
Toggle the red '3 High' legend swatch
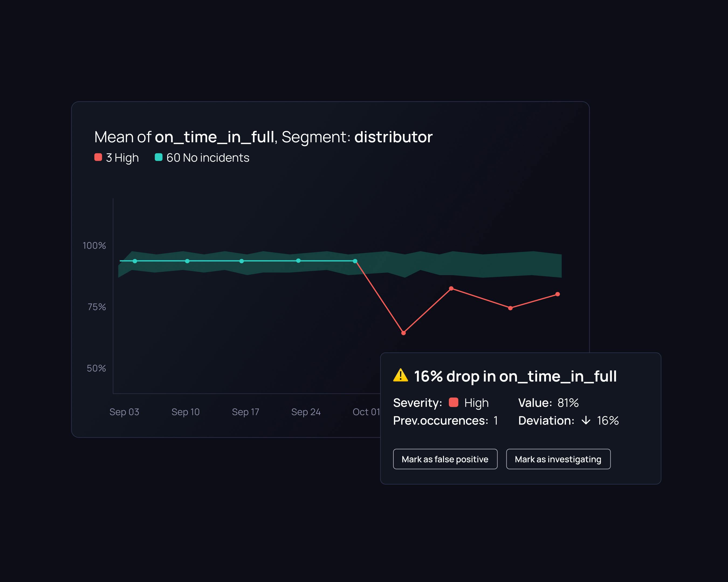click(x=98, y=157)
